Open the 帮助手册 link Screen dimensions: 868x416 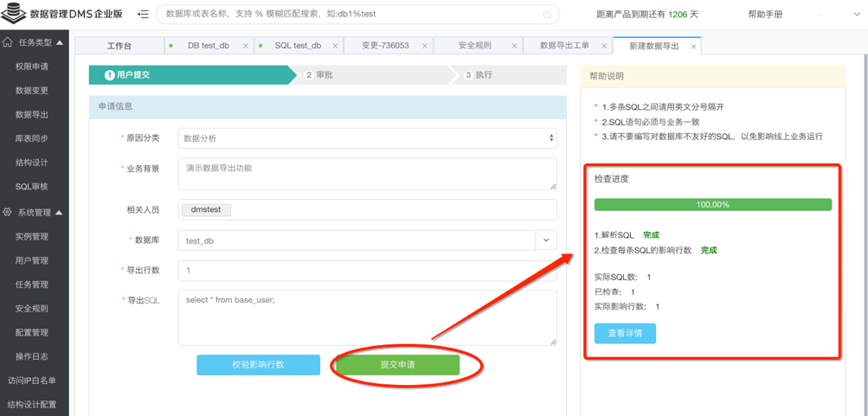pyautogui.click(x=765, y=15)
